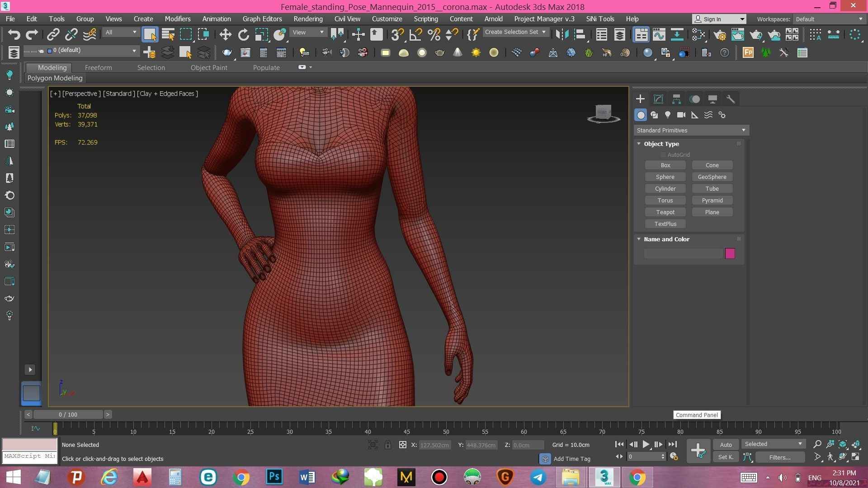Create a Box primitive
Viewport: 868px width, 488px height.
tap(665, 165)
